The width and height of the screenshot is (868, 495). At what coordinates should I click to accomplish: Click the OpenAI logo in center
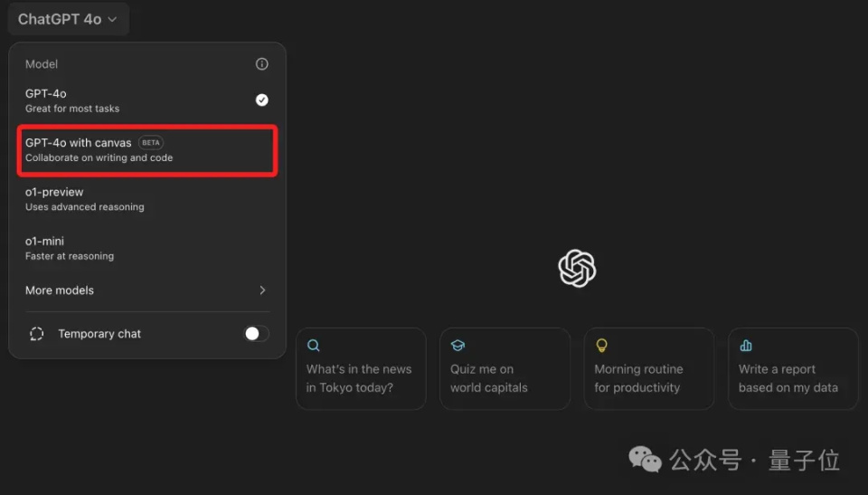pos(577,268)
